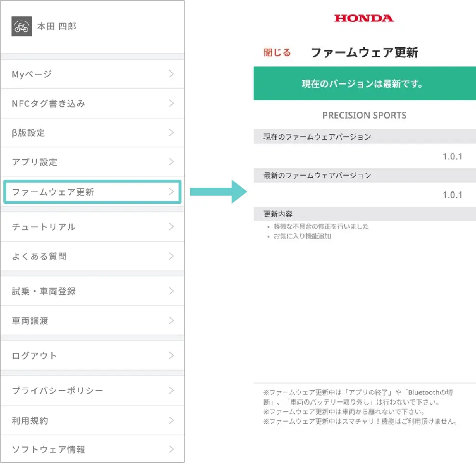Tap the chevron beside Myページ
The height and width of the screenshot is (463, 476).
point(171,74)
